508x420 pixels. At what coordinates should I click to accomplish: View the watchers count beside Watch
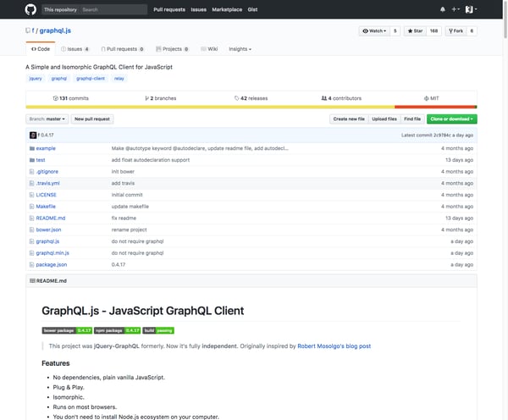click(x=395, y=30)
